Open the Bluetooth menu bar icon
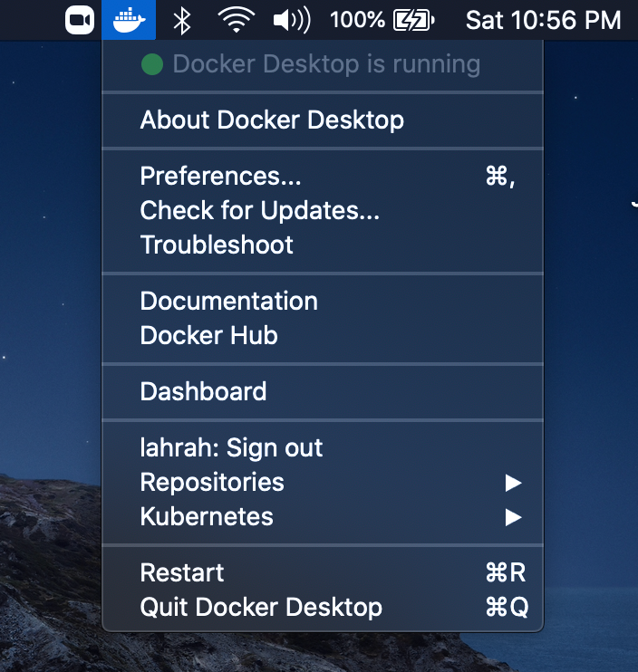This screenshot has height=672, width=638. [182, 20]
